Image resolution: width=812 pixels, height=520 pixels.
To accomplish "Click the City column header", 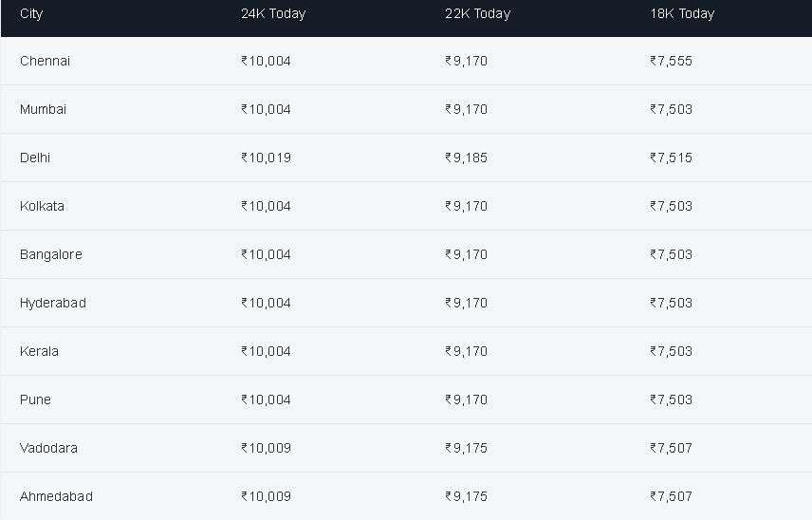I will [31, 13].
